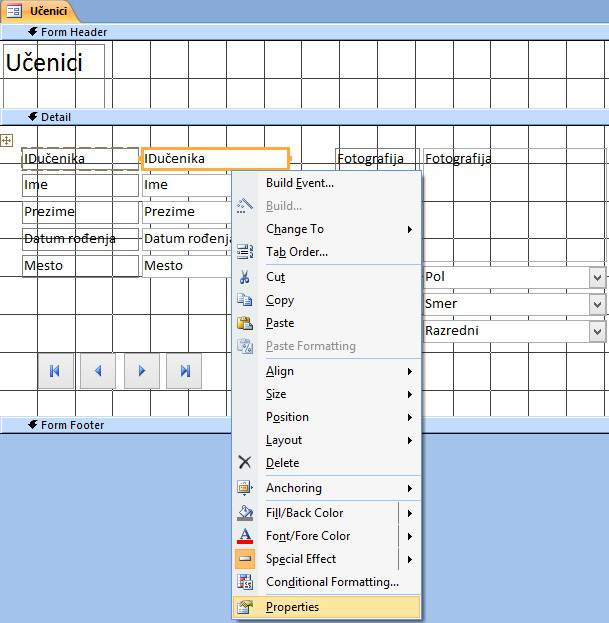Image resolution: width=609 pixels, height=623 pixels.
Task: Select the IDučenika label control
Action: coord(80,159)
